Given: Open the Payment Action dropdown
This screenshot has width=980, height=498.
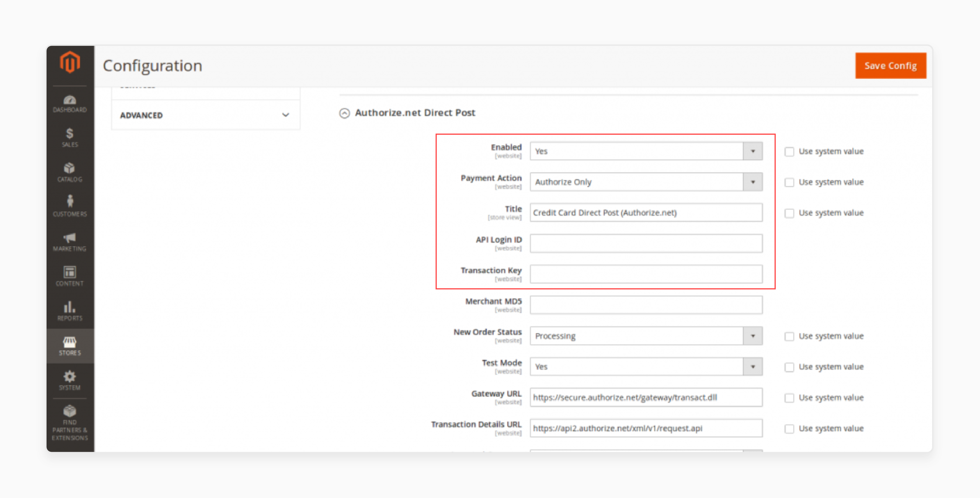Looking at the screenshot, I should pyautogui.click(x=646, y=182).
